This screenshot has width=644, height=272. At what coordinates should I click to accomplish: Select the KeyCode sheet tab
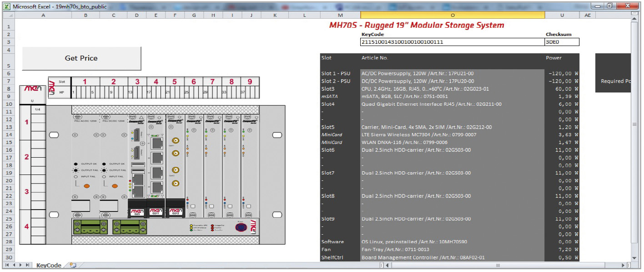(49, 265)
